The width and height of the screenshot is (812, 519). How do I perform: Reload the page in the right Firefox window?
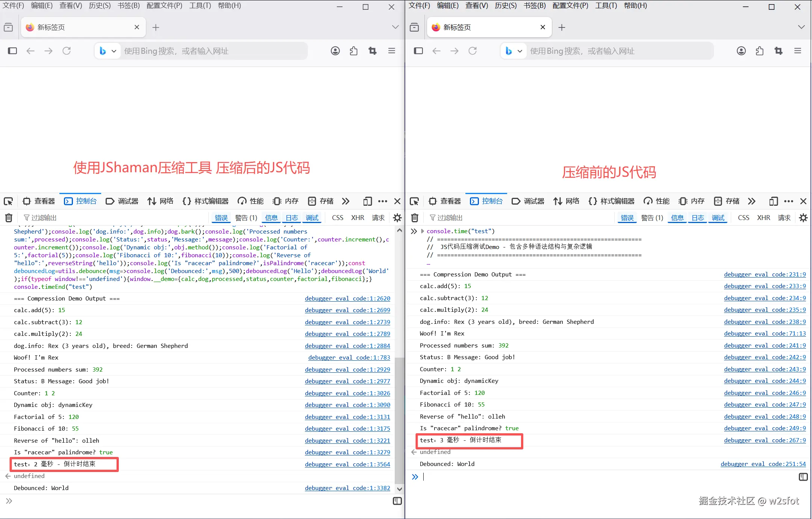473,51
